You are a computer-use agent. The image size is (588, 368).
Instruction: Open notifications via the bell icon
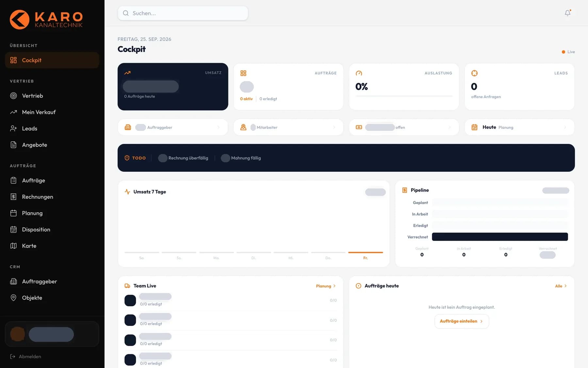pos(567,13)
